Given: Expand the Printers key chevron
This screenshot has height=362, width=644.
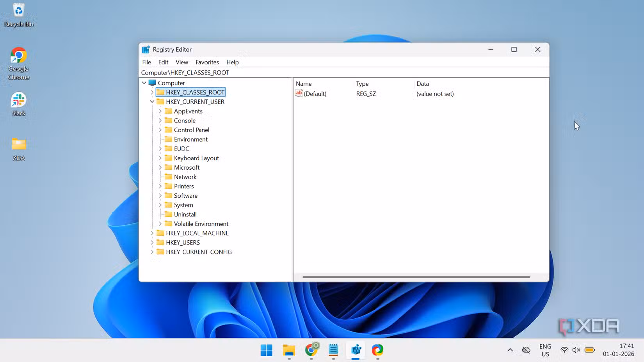Looking at the screenshot, I should click(x=160, y=186).
